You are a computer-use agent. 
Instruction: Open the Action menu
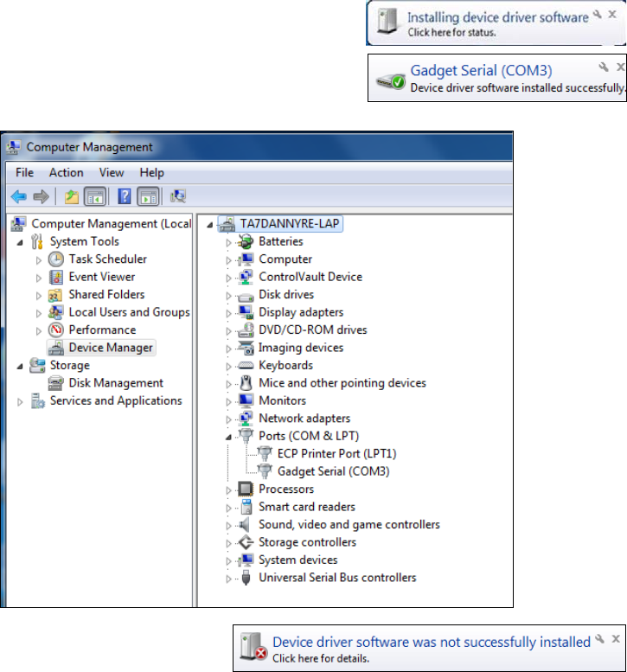point(66,173)
